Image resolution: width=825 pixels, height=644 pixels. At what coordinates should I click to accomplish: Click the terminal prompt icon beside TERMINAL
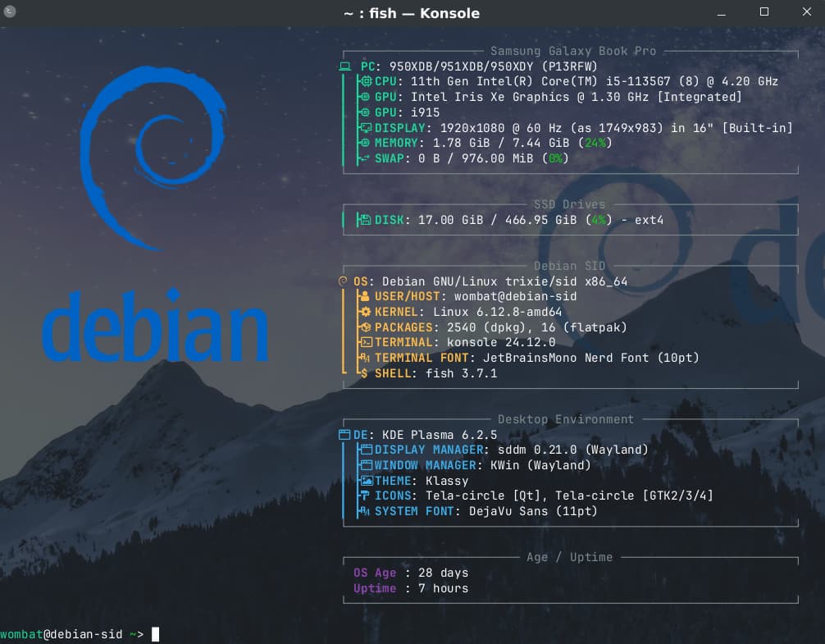pyautogui.click(x=367, y=343)
